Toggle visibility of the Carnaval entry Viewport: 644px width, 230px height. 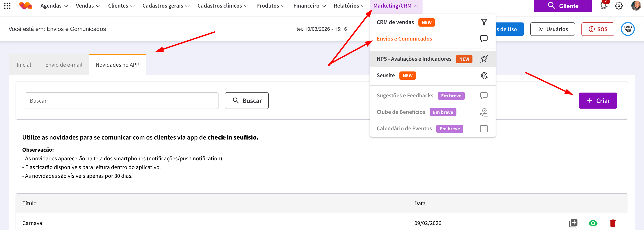[593, 223]
